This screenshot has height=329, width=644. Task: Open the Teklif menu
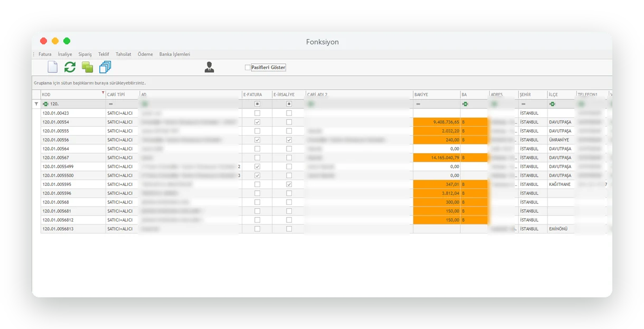[x=103, y=54]
